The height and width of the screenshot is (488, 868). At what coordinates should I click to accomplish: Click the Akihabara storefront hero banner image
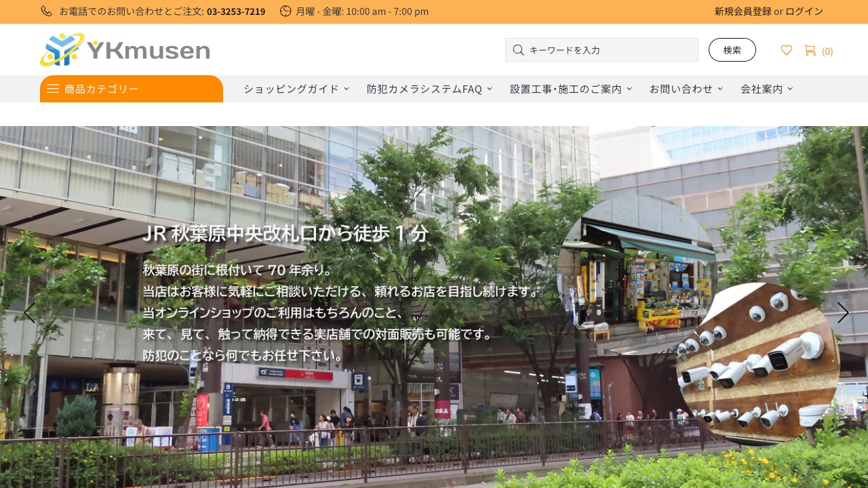pos(434,380)
